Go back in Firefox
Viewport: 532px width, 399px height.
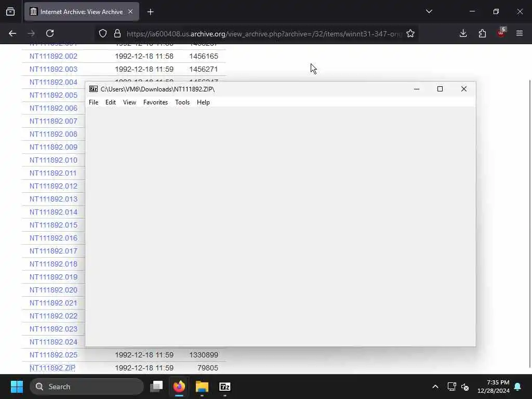12,33
